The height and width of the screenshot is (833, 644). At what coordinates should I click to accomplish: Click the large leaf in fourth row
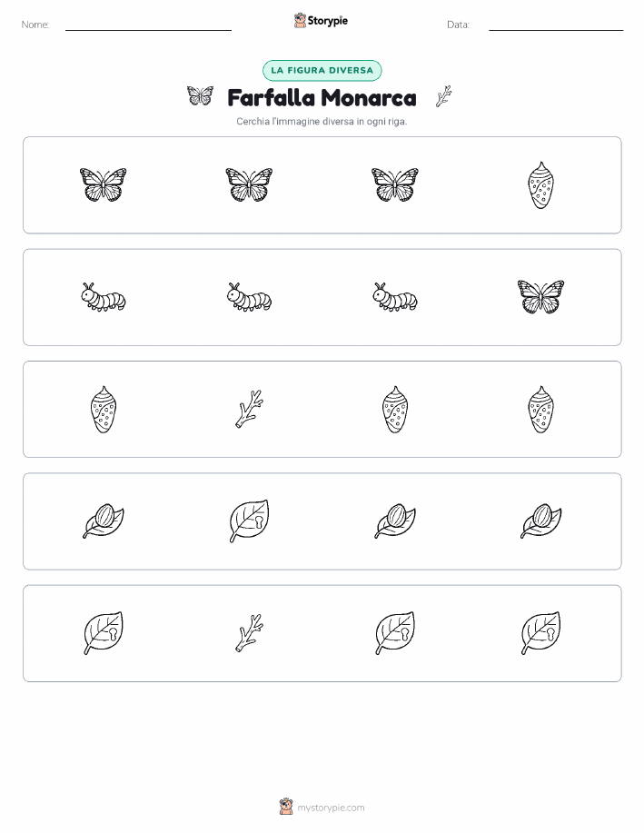click(x=249, y=521)
